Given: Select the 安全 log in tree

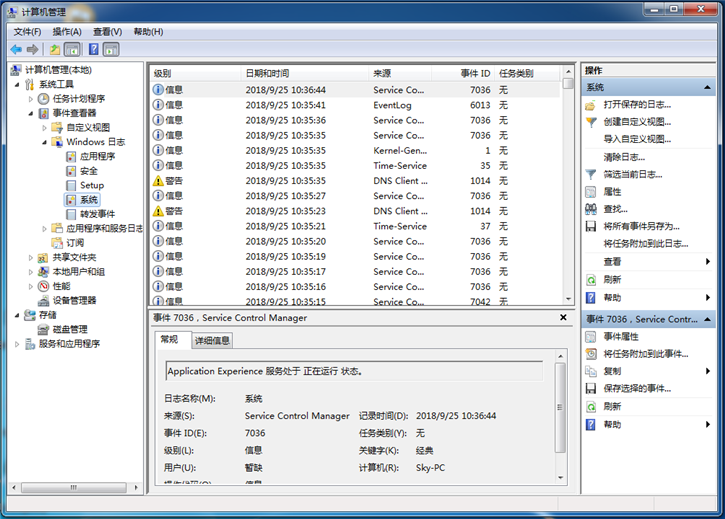Looking at the screenshot, I should 88,171.
